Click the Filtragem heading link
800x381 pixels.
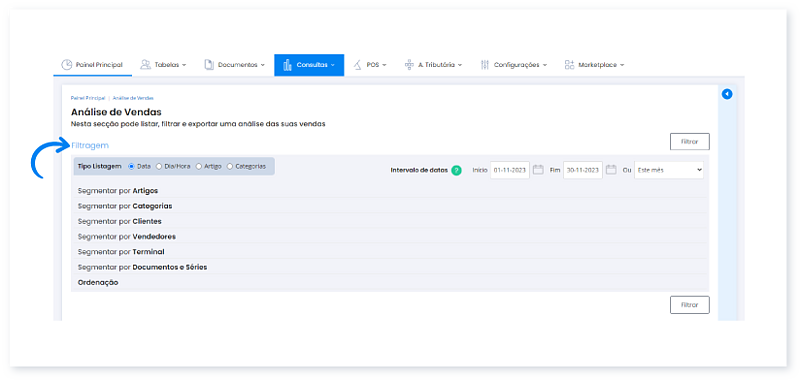[x=90, y=145]
